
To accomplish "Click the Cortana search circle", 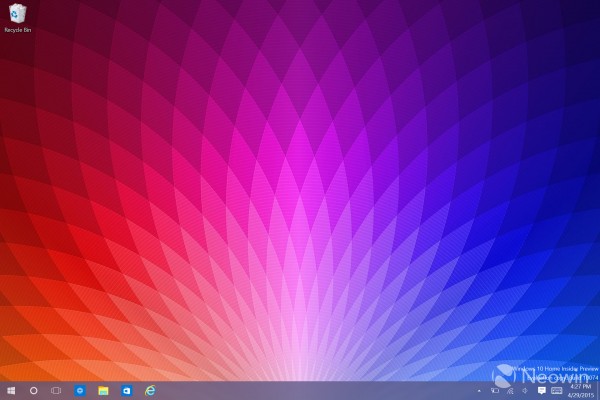I will coord(33,390).
